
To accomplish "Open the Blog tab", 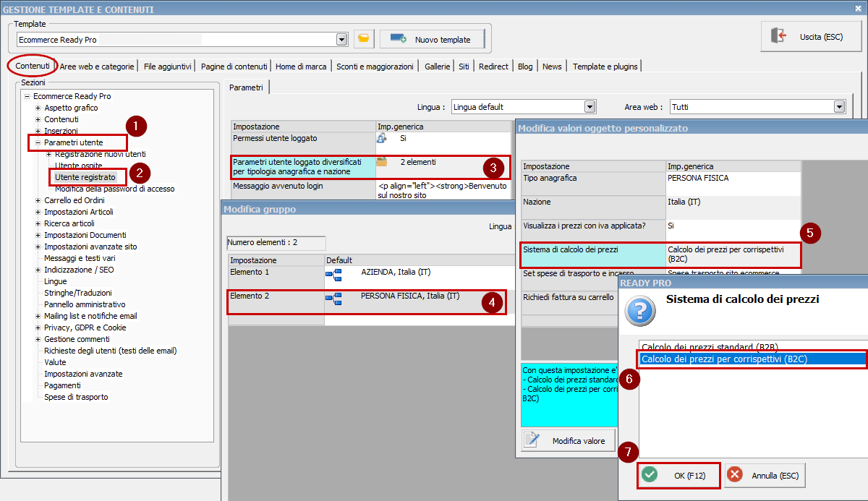I will click(525, 67).
